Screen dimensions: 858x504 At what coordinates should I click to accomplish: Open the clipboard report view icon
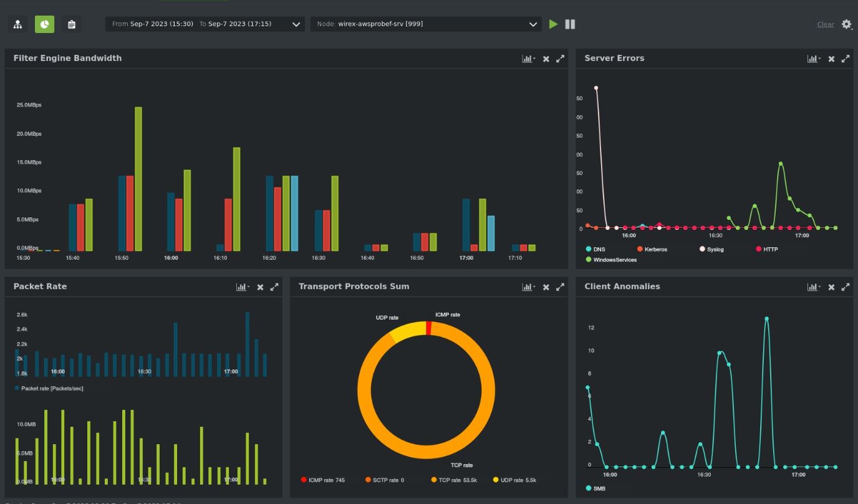click(71, 24)
